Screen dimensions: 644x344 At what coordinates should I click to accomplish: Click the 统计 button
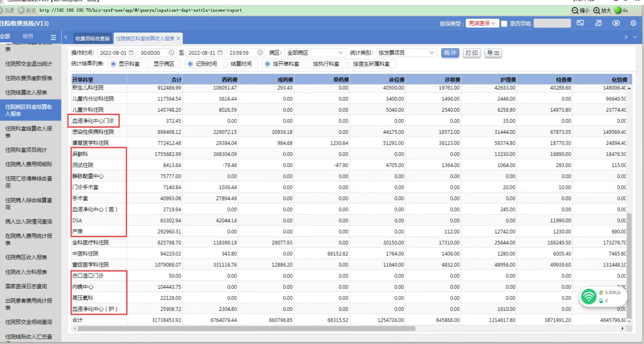(x=450, y=53)
